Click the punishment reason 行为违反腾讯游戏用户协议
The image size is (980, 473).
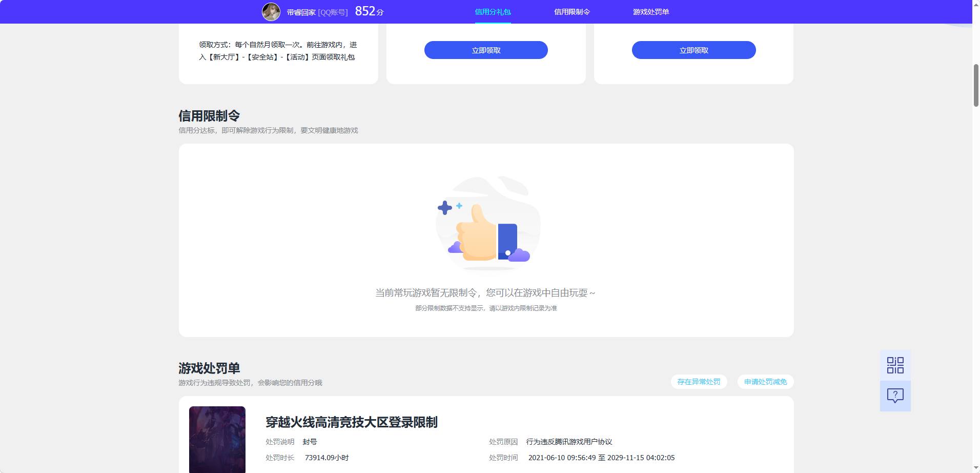pyautogui.click(x=569, y=442)
